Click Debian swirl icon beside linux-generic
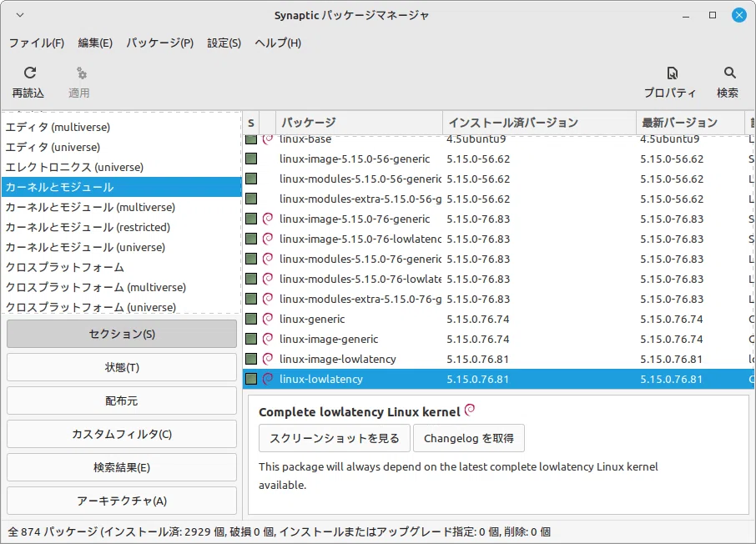The height and width of the screenshot is (544, 756). (x=268, y=319)
